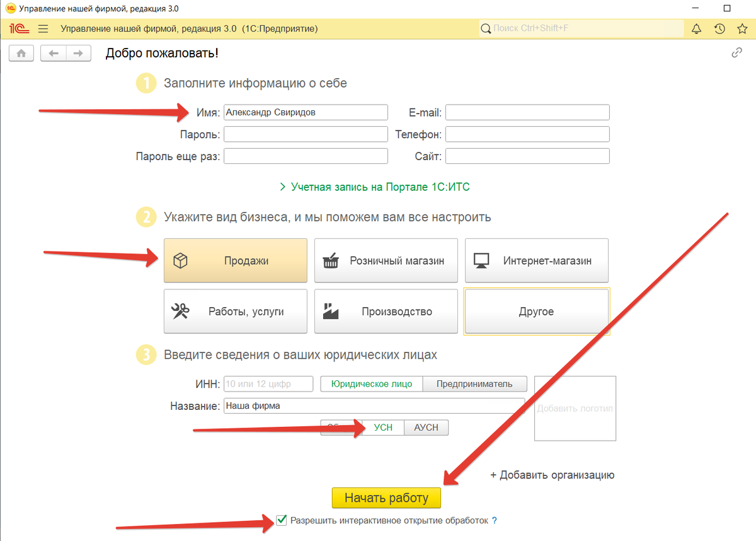
Task: Select the АУСН tax system
Action: tap(426, 428)
